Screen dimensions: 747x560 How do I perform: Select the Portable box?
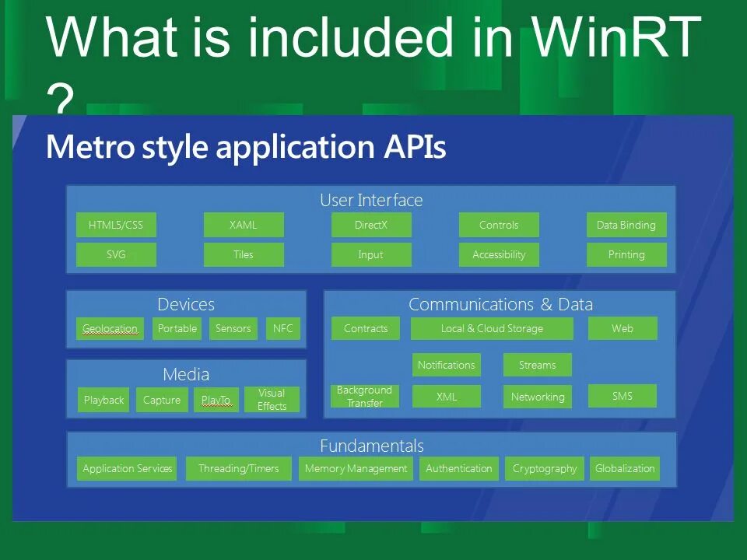177,328
